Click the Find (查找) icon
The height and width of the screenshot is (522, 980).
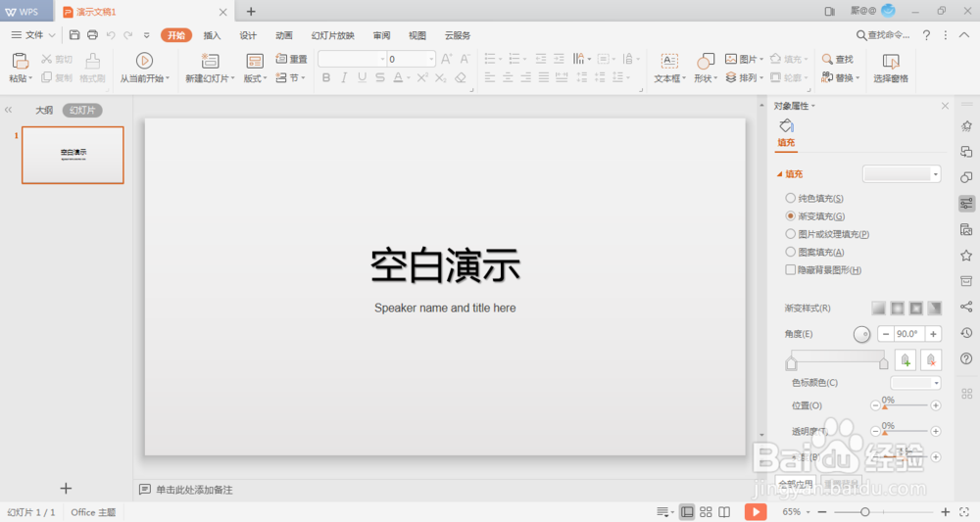827,59
